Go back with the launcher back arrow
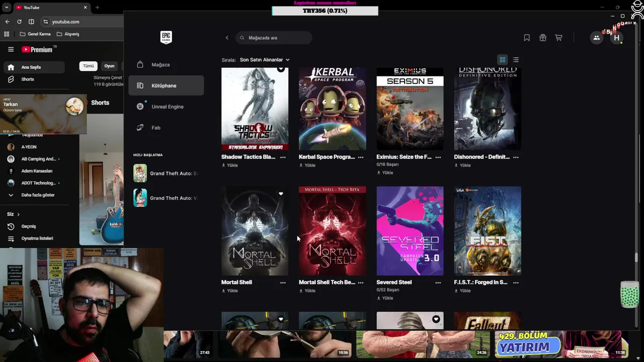The width and height of the screenshot is (644, 362). point(227,38)
